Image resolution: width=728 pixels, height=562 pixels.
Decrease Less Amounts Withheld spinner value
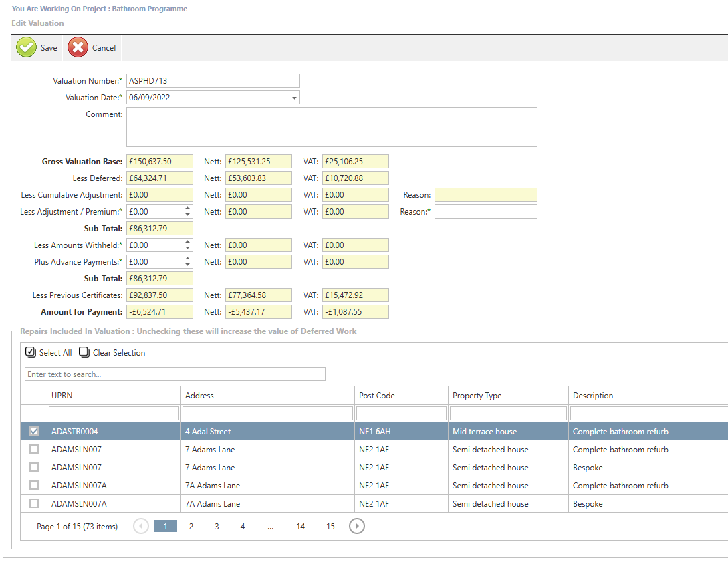click(x=188, y=249)
